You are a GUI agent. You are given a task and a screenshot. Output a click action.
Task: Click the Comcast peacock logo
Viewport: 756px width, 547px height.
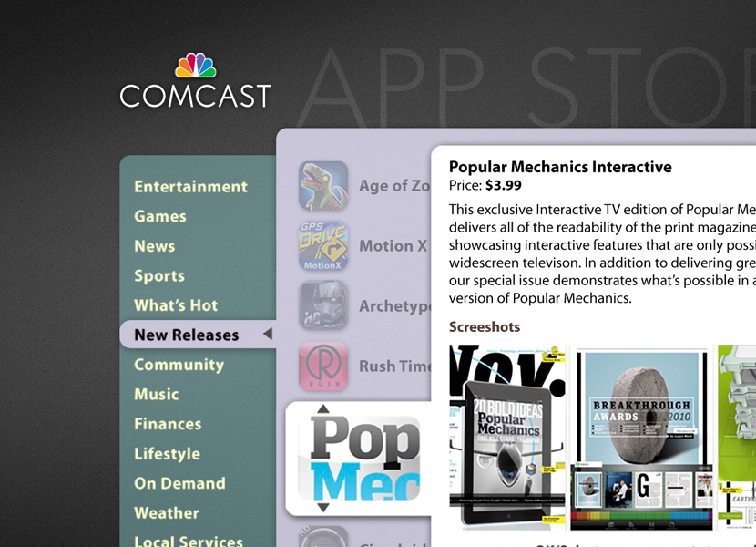pos(195,66)
